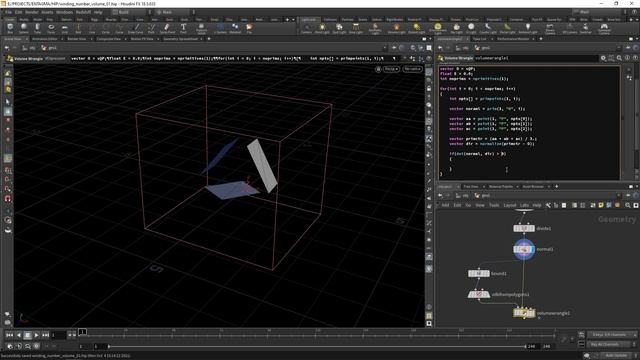Click the Tube shelf tool
Screen dimensions: 640x360
click(37, 28)
